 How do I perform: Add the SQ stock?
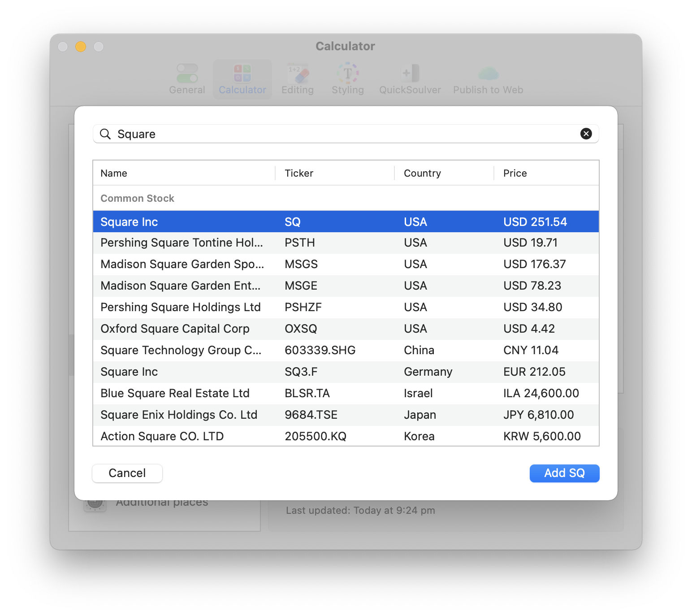(x=564, y=473)
